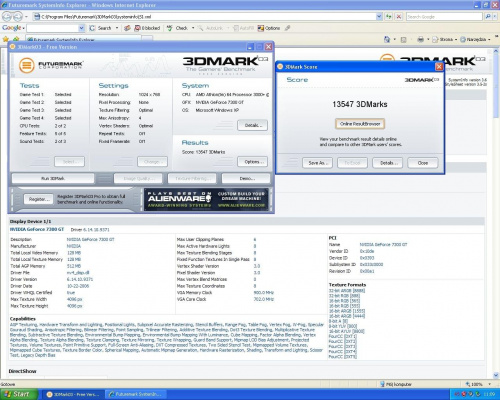The width and height of the screenshot is (500, 400).
Task: Click the Demo button
Action: [x=246, y=178]
